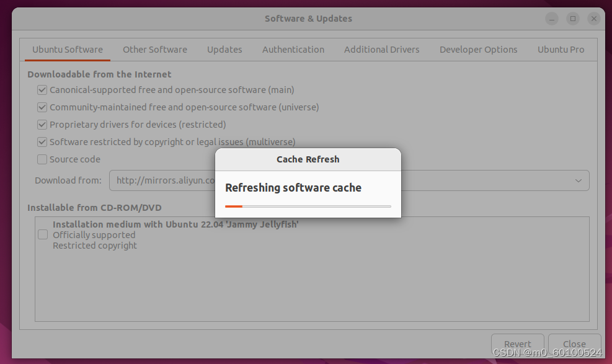Screen dimensions: 612x364
Task: Click the Revert button
Action: point(518,344)
